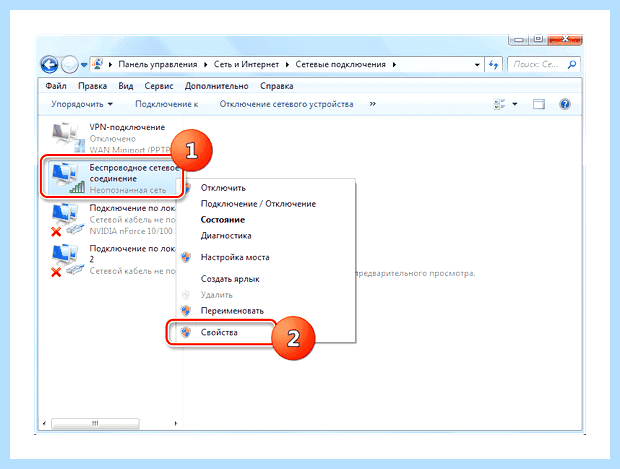Screen dimensions: 620x469
Task: Click the scrollbar right arrow
Action: [176, 424]
